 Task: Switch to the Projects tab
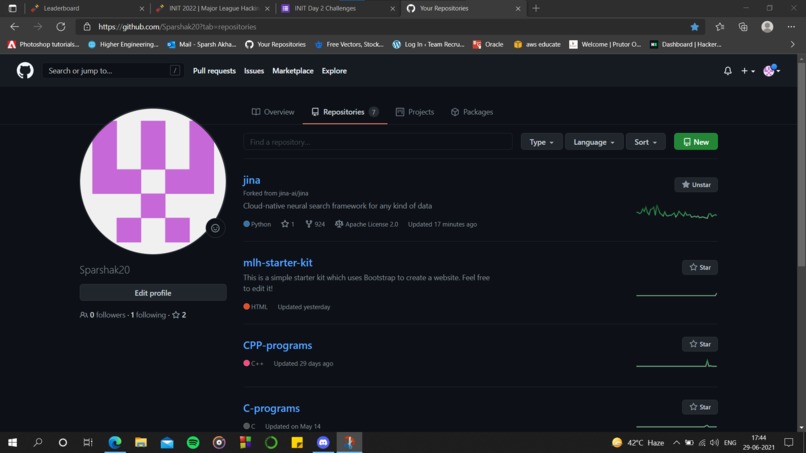coord(414,112)
